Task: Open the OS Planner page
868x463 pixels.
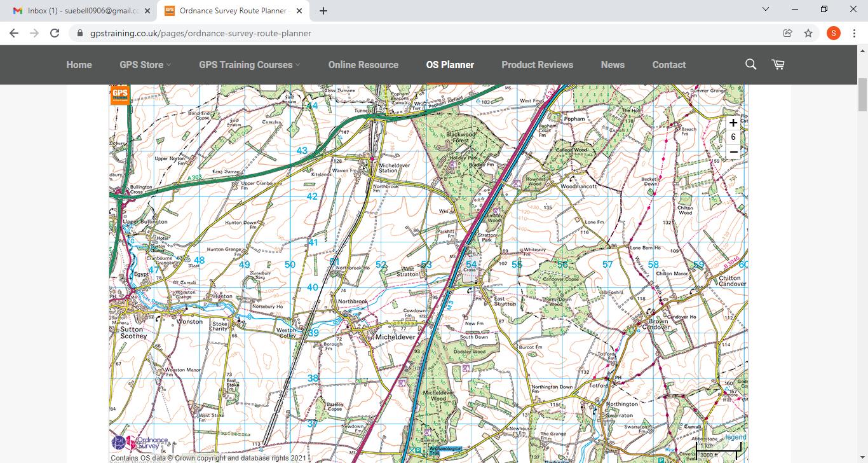Action: coord(450,65)
